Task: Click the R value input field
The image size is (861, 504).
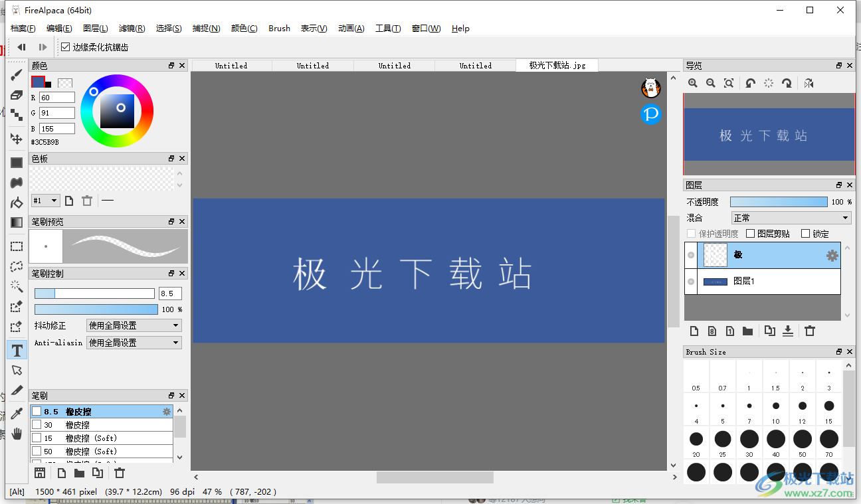Action: 56,98
